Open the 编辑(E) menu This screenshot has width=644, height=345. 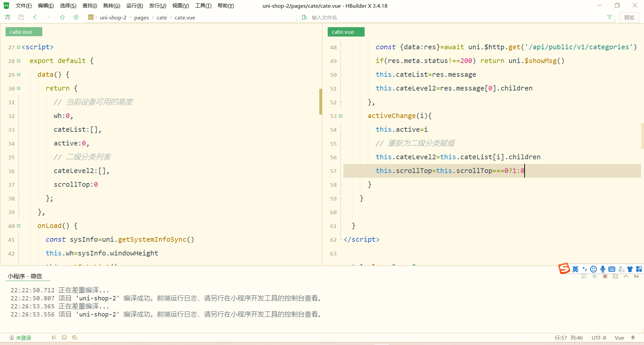(46, 6)
